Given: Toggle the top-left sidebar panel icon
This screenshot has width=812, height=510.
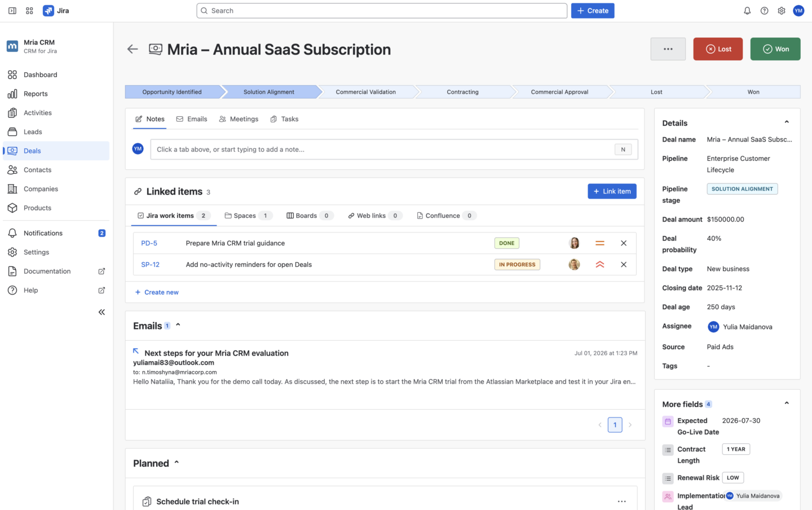Looking at the screenshot, I should click(x=12, y=11).
